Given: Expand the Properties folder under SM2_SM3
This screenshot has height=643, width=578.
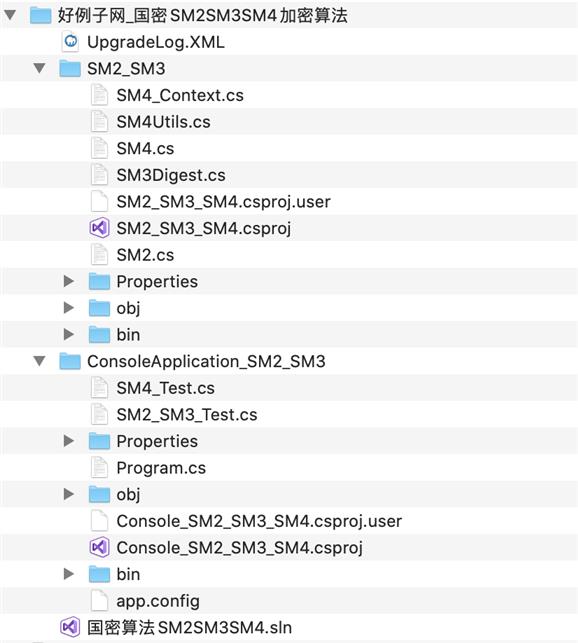Looking at the screenshot, I should (69, 281).
